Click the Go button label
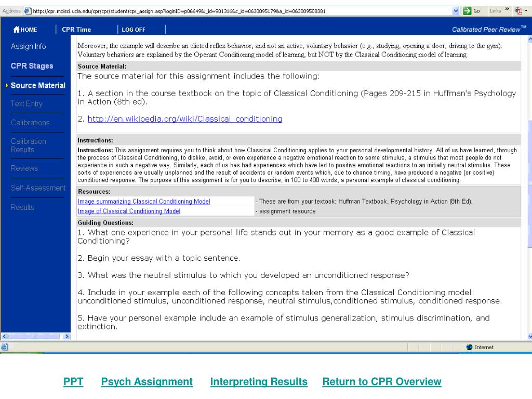This screenshot has height=399, width=532. [476, 11]
